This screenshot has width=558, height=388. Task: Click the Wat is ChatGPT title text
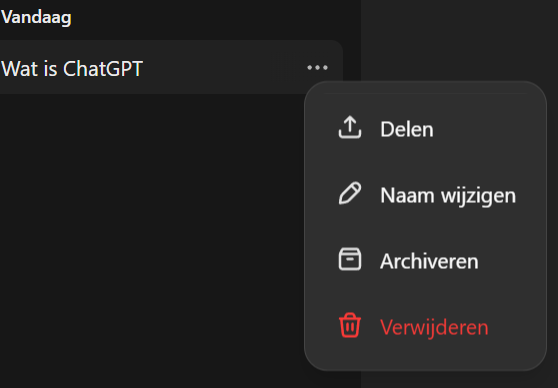tap(72, 68)
